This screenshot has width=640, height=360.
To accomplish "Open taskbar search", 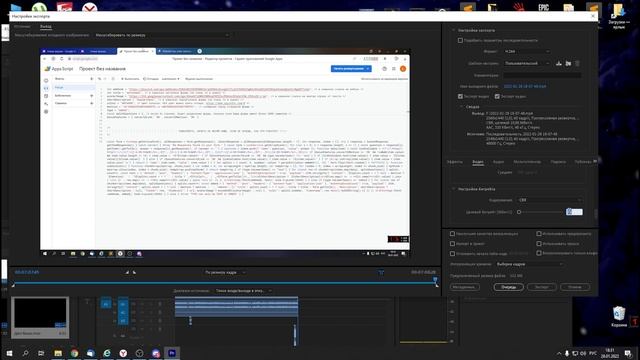I will (25, 353).
